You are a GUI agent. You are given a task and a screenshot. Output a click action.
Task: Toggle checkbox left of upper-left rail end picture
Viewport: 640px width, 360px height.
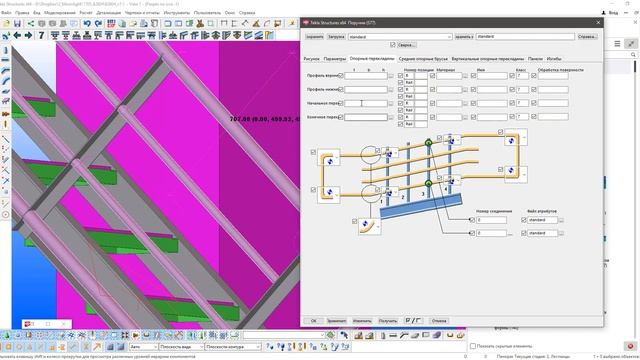pyautogui.click(x=313, y=152)
